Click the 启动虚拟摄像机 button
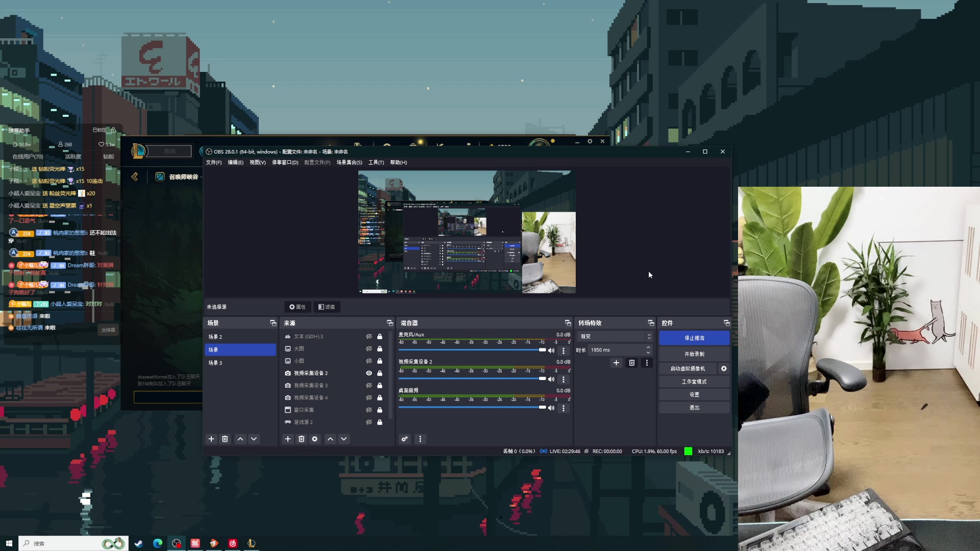Image resolution: width=980 pixels, height=551 pixels. [x=688, y=368]
